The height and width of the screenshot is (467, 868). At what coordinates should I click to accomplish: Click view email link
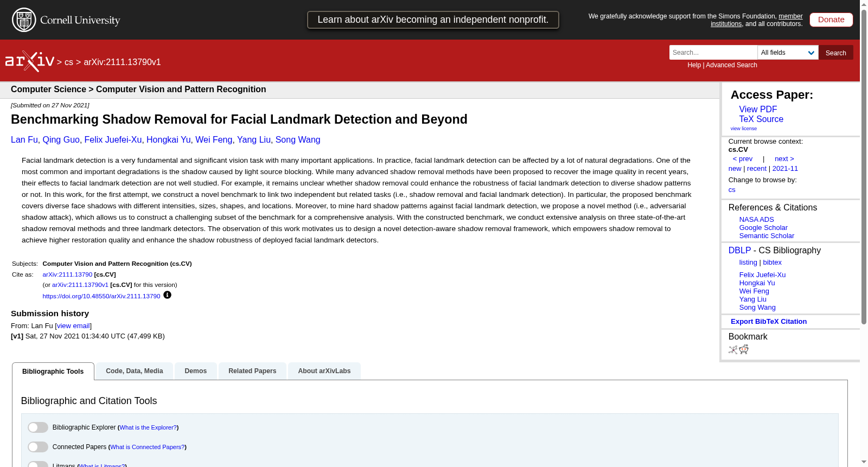73,326
